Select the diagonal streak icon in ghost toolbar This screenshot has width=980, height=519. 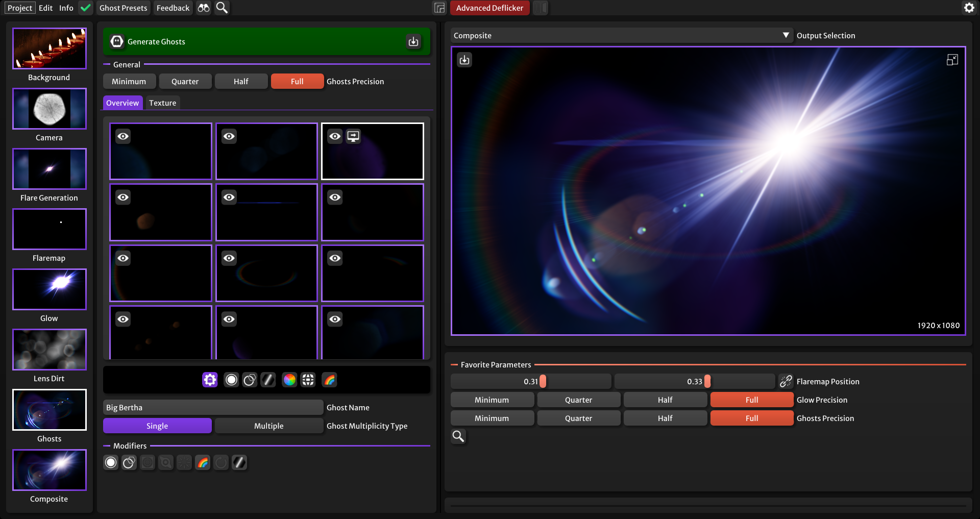(268, 380)
